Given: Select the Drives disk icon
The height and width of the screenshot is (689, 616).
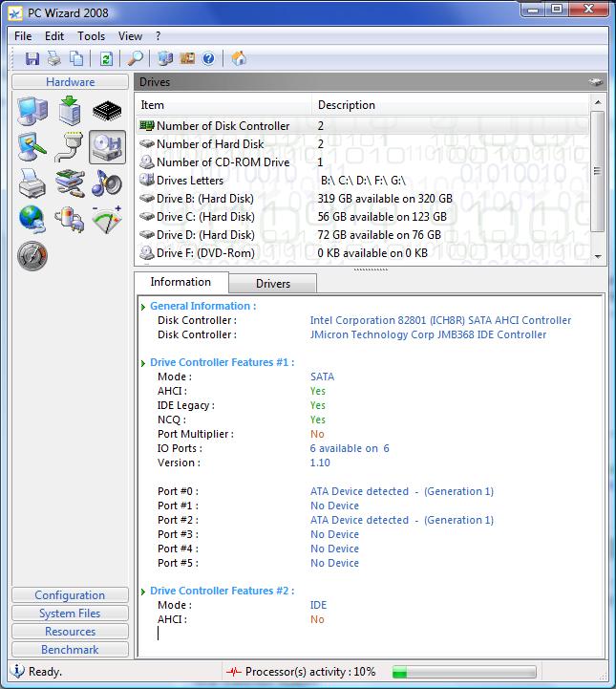Looking at the screenshot, I should (107, 147).
